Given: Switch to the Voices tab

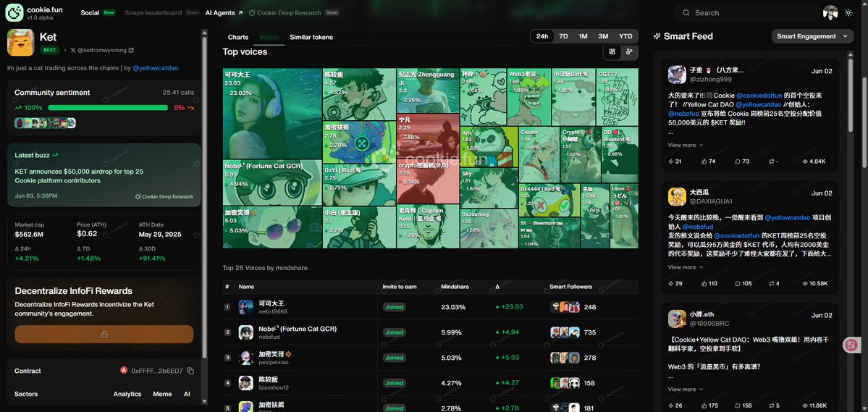Looking at the screenshot, I should 269,37.
